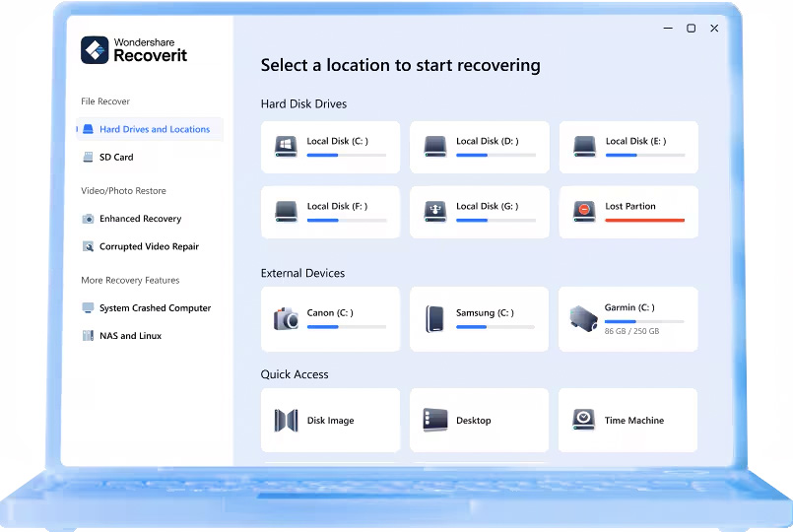This screenshot has height=532, width=793.
Task: Click the Desktop label in Quick Access
Action: 474,421
